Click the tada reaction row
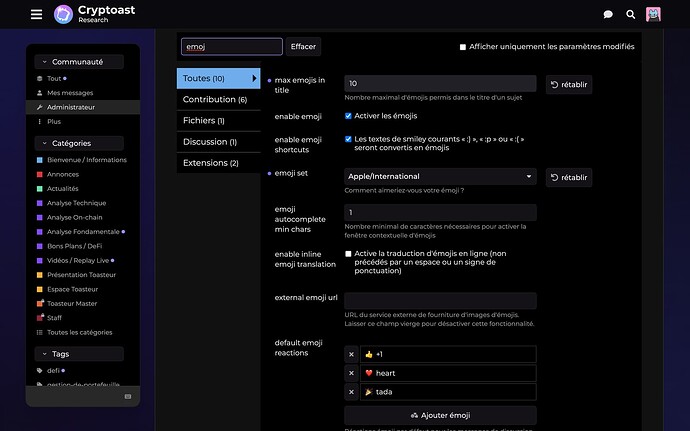 coord(448,392)
